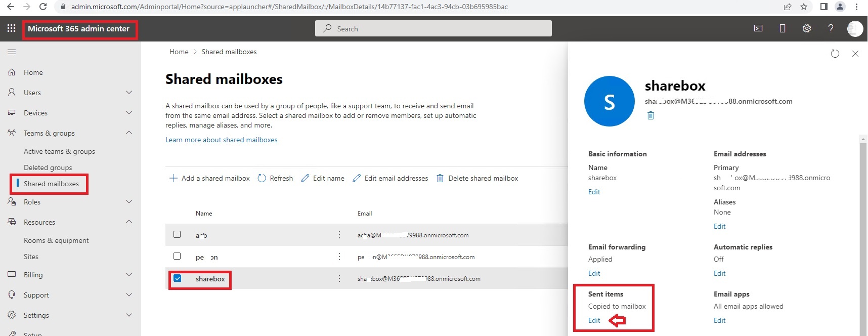Share this page from the address bar
This screenshot has height=336, width=868.
click(788, 7)
